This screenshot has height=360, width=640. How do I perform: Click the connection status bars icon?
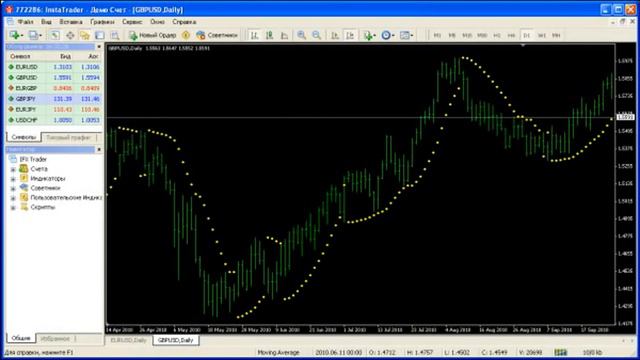(561, 352)
